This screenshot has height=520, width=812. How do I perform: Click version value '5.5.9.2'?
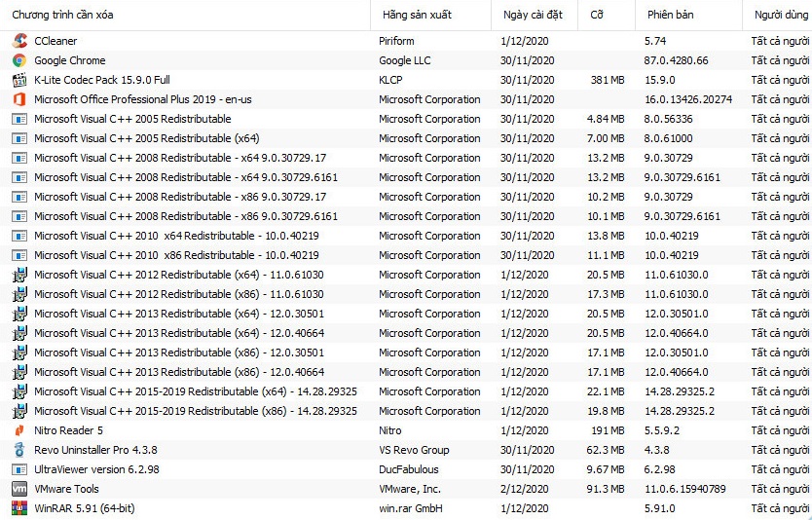click(662, 430)
